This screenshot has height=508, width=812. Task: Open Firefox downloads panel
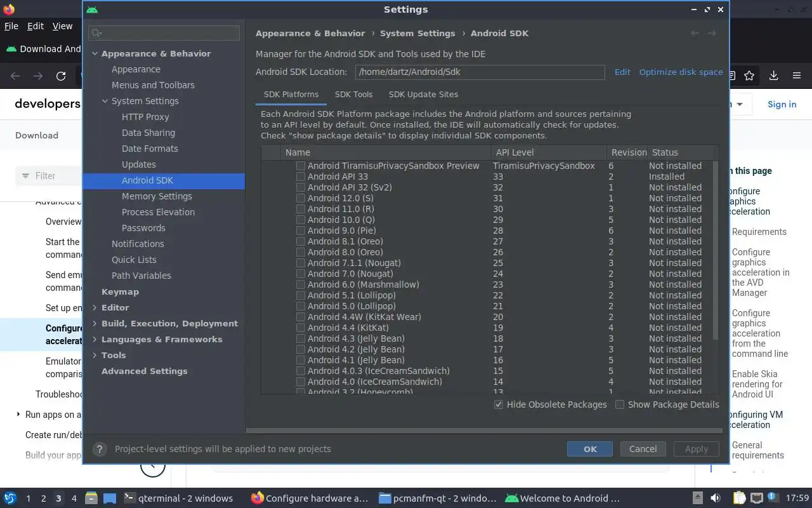[x=773, y=76]
